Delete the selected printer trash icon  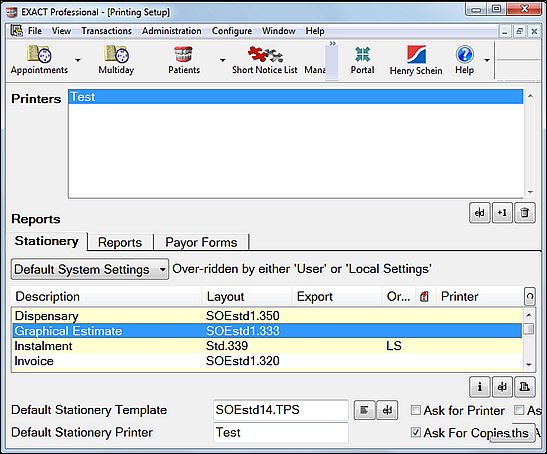click(x=524, y=213)
